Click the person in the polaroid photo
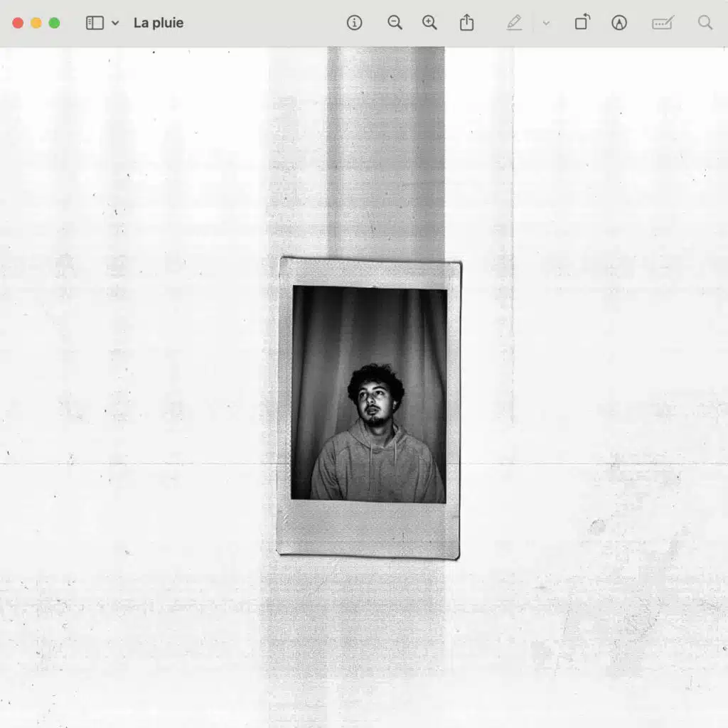728x728 pixels. click(375, 441)
